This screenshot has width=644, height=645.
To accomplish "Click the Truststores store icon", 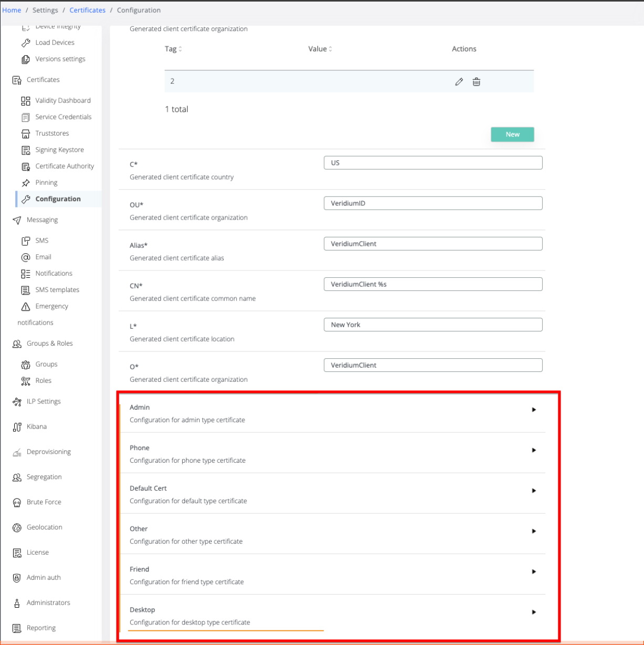I will [x=25, y=134].
